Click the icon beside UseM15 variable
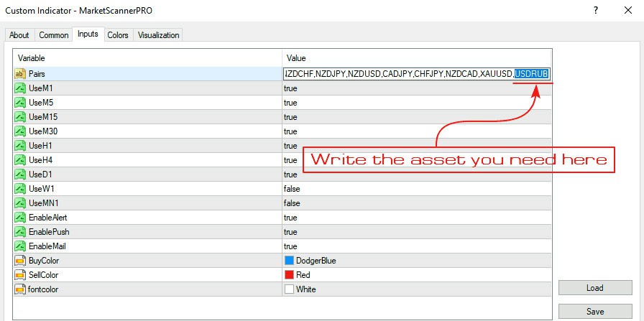The image size is (644, 321). point(20,117)
